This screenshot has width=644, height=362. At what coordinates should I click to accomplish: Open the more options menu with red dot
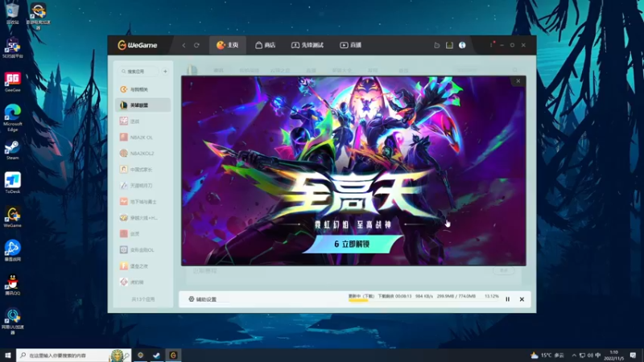(x=492, y=45)
